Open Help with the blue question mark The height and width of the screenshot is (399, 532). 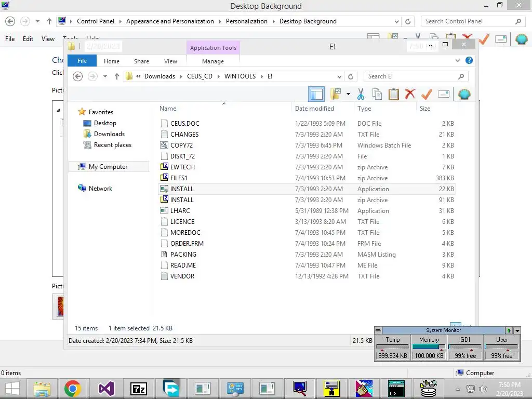tap(469, 60)
